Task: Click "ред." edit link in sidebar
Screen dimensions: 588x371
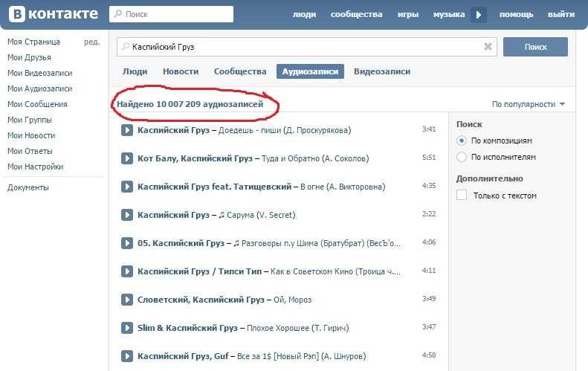Action: (92, 42)
